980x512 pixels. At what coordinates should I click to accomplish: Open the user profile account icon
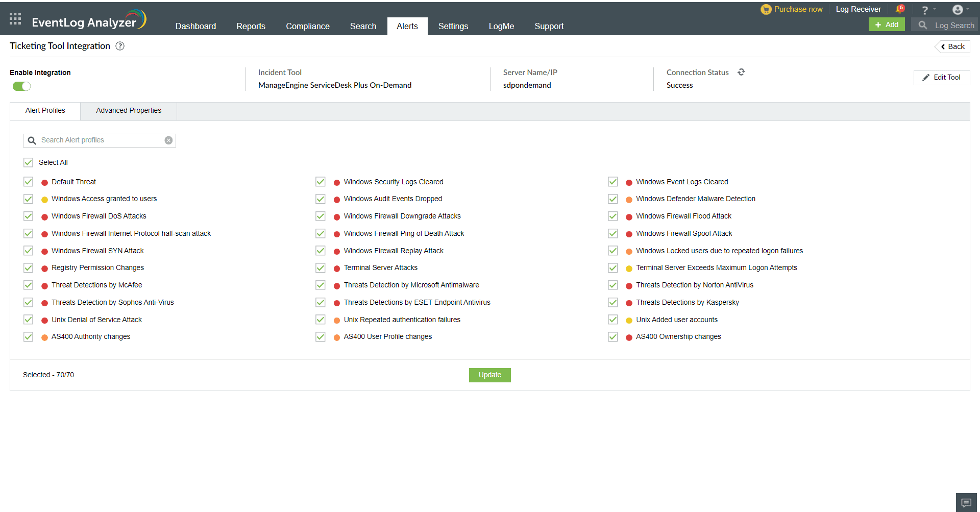pos(958,9)
